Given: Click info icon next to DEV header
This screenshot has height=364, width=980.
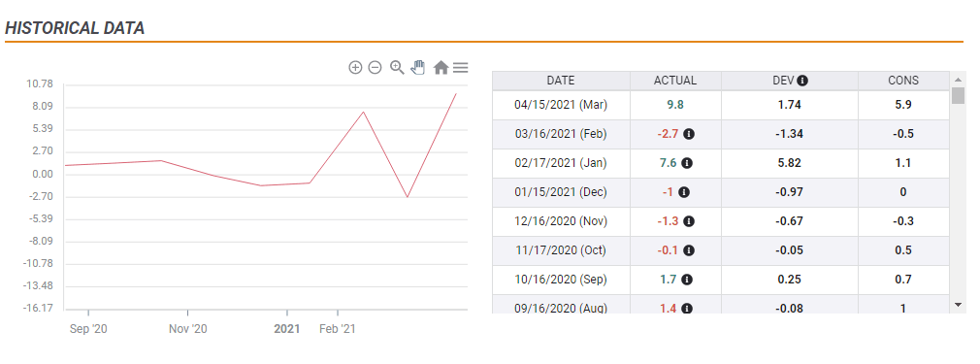Looking at the screenshot, I should click(802, 81).
